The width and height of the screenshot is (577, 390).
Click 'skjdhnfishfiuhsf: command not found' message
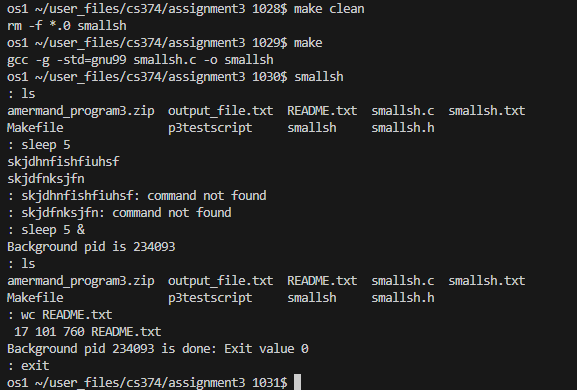coord(144,196)
